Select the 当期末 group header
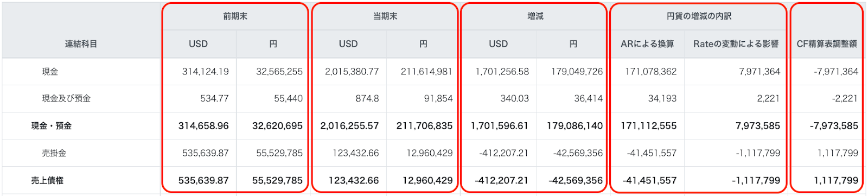Viewport: 868px width, 196px height. pyautogui.click(x=385, y=16)
